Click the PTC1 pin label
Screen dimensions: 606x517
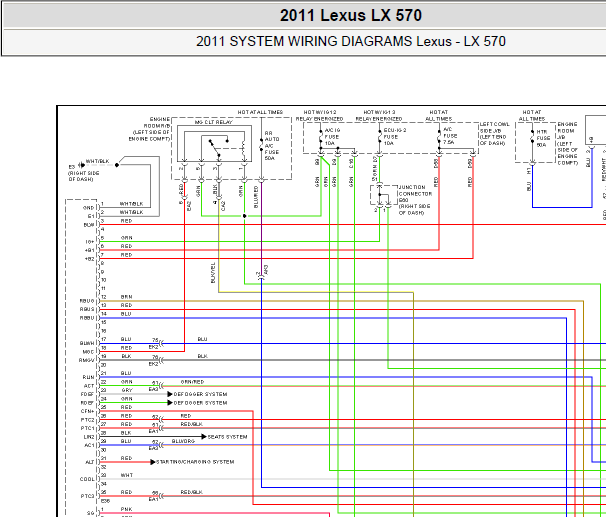tap(88, 428)
